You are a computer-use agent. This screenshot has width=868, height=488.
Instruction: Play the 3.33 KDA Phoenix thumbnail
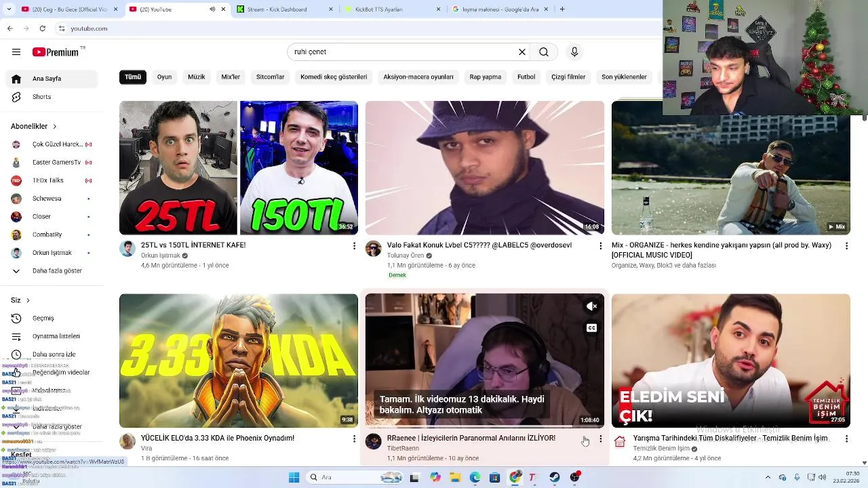coord(239,361)
